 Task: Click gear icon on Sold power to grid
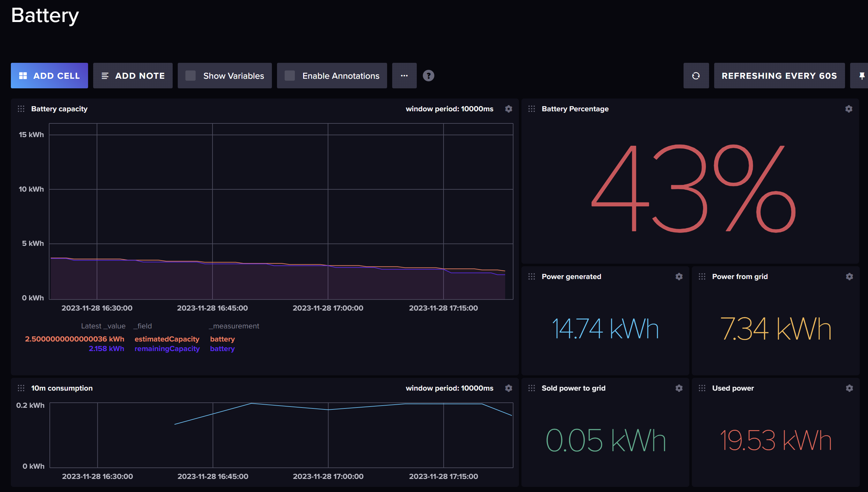679,388
